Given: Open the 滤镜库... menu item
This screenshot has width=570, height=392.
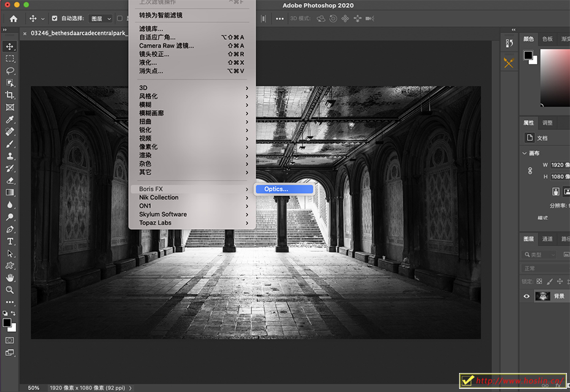Looking at the screenshot, I should point(193,29).
